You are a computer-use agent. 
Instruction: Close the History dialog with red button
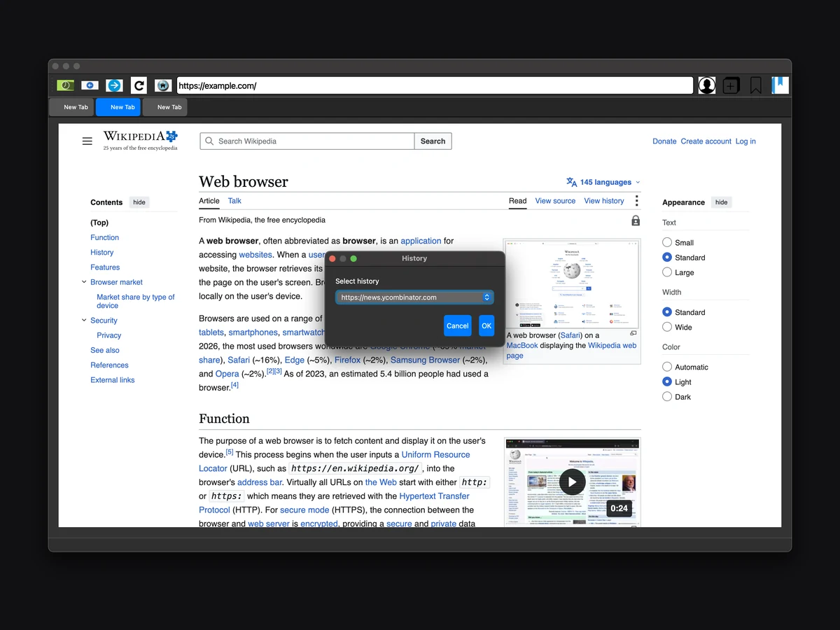(332, 258)
